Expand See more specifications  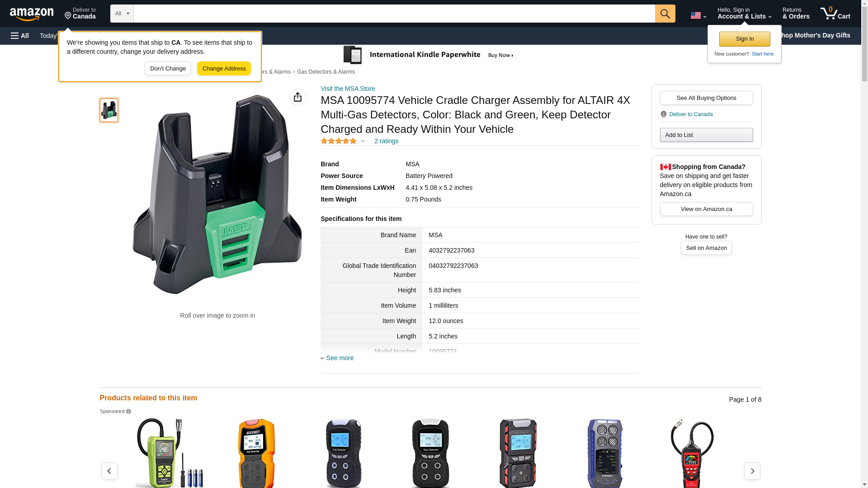(x=340, y=358)
